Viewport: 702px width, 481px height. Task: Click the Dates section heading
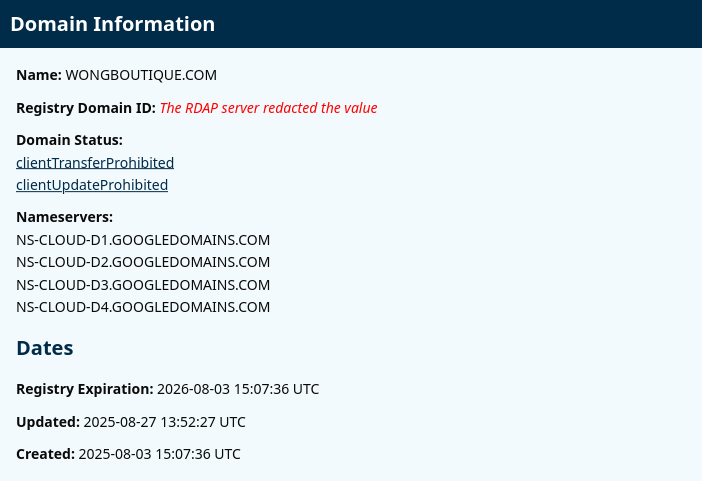[45, 348]
